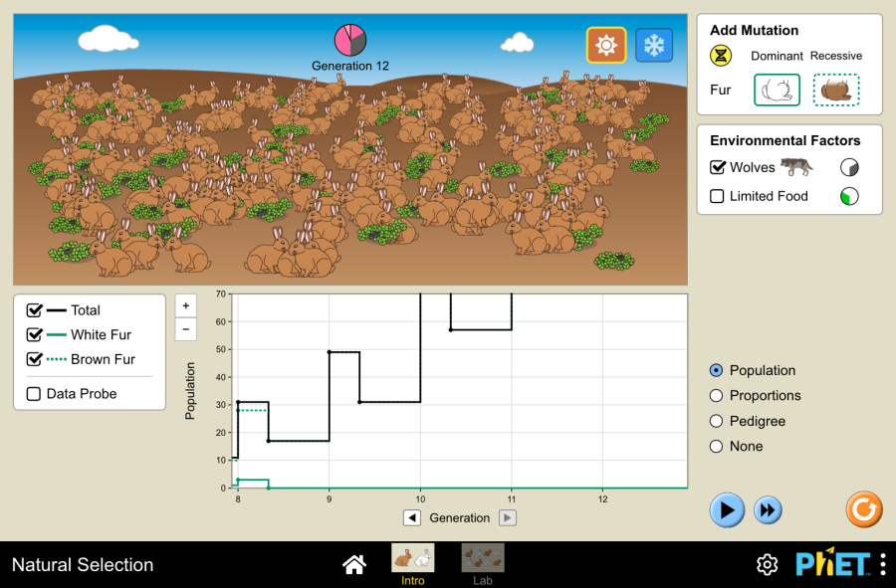
Task: Click the fast-forward button
Action: click(x=768, y=510)
